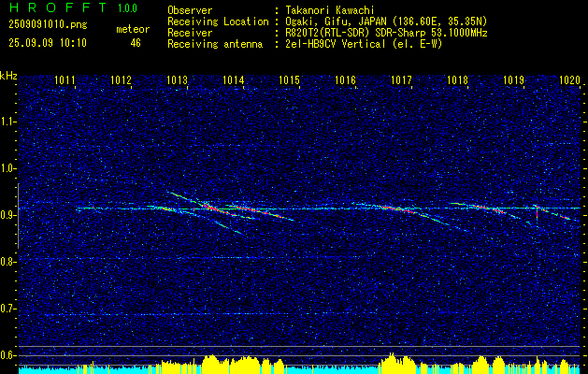Click the kHz axis unit label
The image size is (588, 374).
[x=8, y=76]
